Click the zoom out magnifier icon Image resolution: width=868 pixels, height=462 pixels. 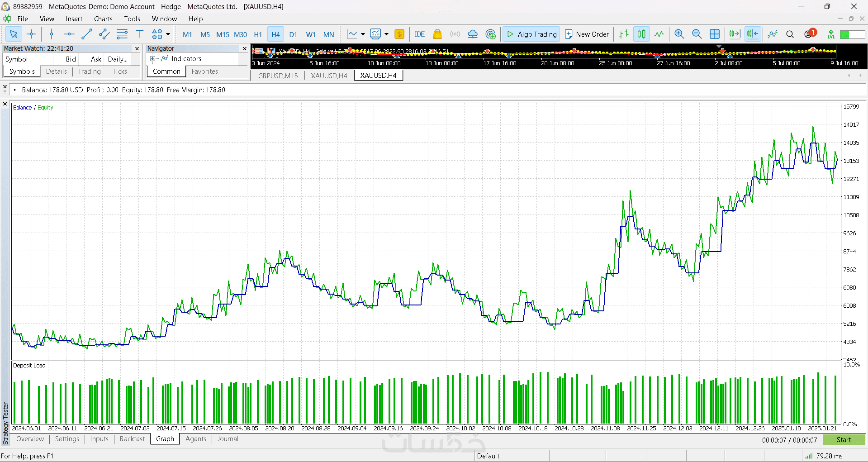[x=697, y=34]
